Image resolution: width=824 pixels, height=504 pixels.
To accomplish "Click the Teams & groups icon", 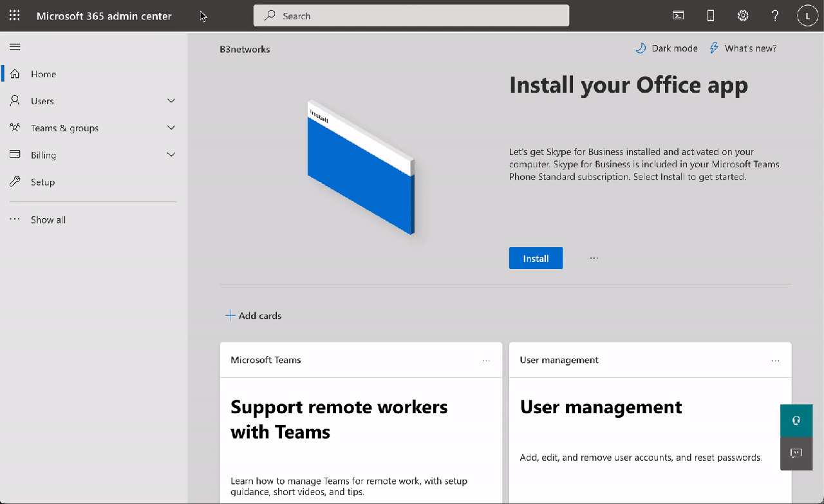I will pyautogui.click(x=15, y=127).
